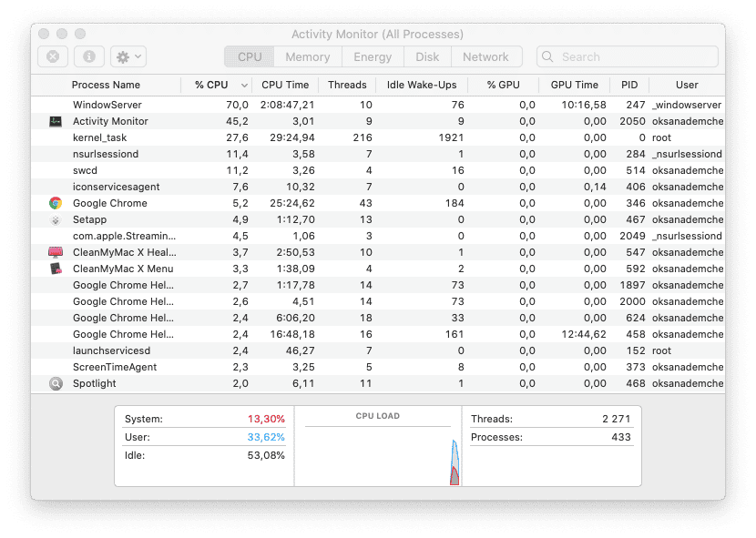Click the Activity Monitor app icon
This screenshot has height=538, width=756.
(x=56, y=121)
